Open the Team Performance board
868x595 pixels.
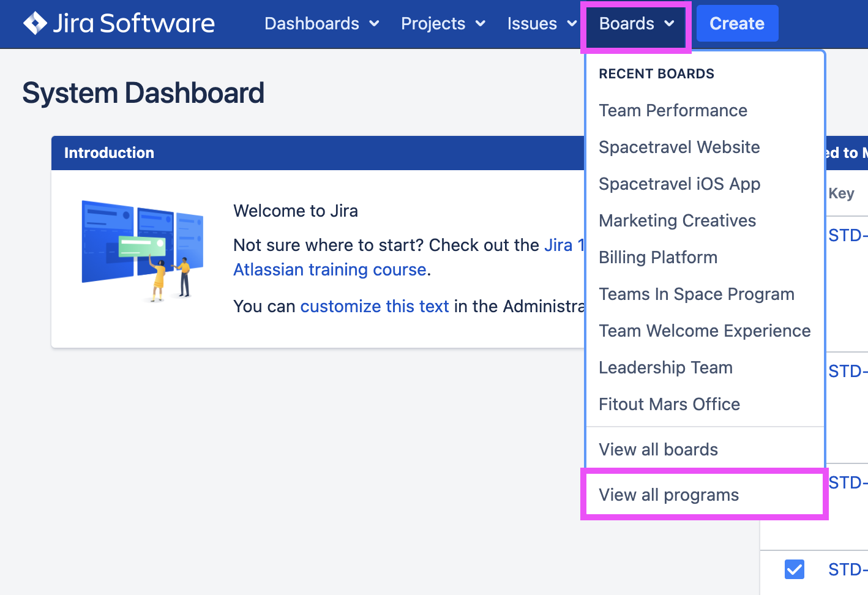(673, 111)
